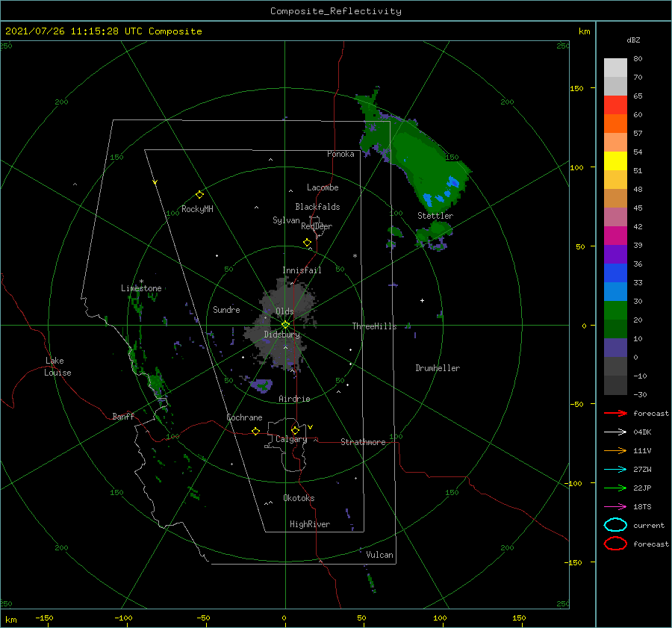Select the yellow 54-51 dBZ color swatch

click(615, 161)
